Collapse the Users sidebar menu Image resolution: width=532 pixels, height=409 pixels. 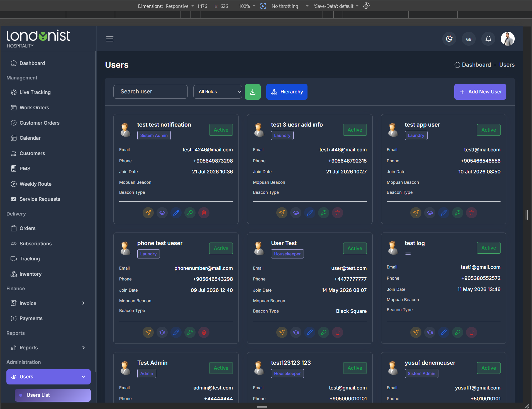(48, 377)
